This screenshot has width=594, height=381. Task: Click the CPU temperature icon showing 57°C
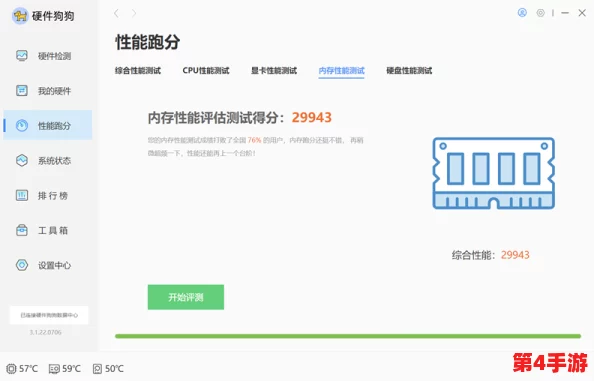click(x=11, y=369)
